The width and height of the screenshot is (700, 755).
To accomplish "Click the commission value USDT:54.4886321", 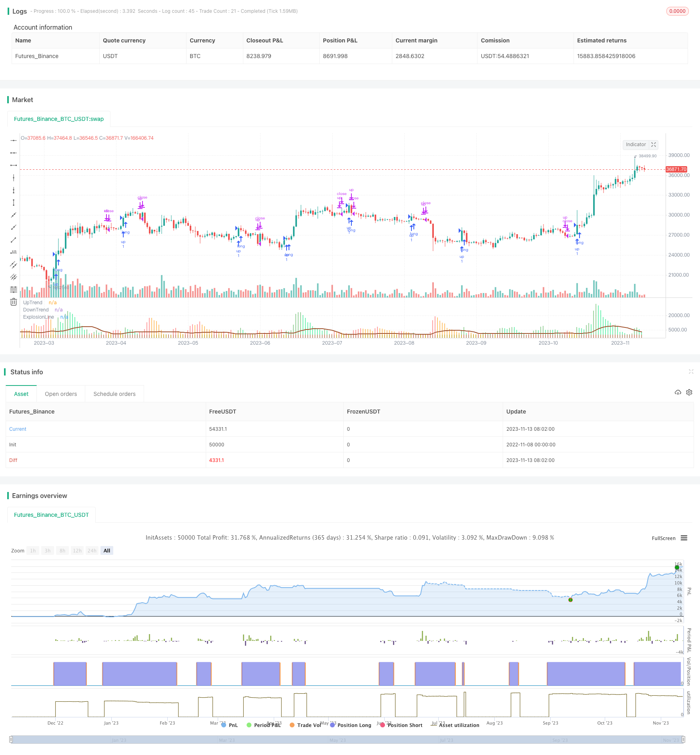I will [505, 56].
